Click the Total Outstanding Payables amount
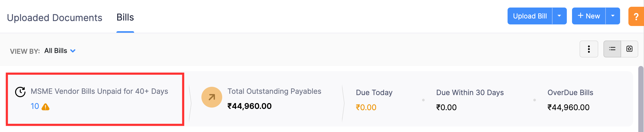This screenshot has width=644, height=132. [x=249, y=106]
